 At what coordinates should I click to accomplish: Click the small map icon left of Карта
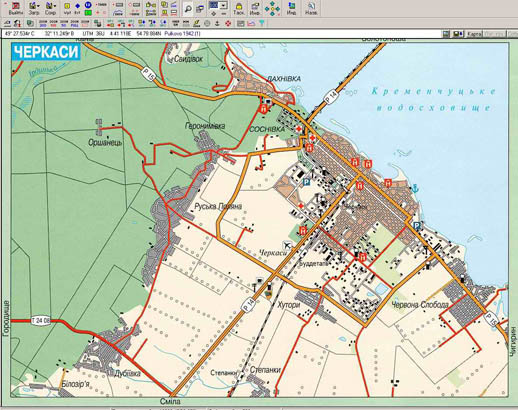446,34
